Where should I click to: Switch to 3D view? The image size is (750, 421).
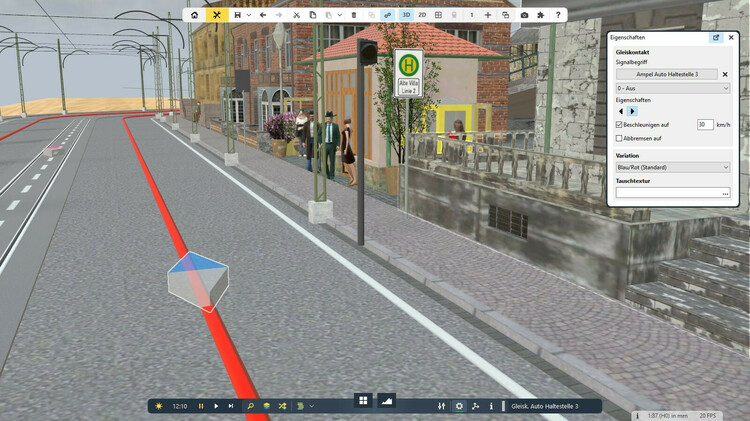pos(406,15)
